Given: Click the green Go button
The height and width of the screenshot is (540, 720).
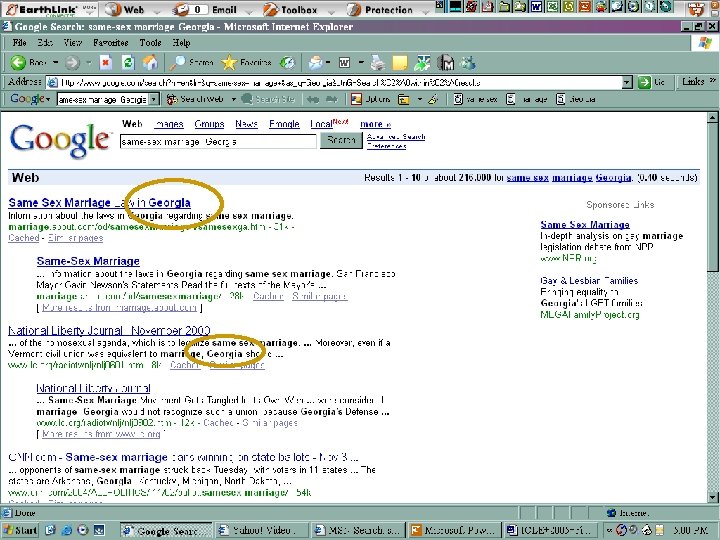Looking at the screenshot, I should click(x=652, y=82).
